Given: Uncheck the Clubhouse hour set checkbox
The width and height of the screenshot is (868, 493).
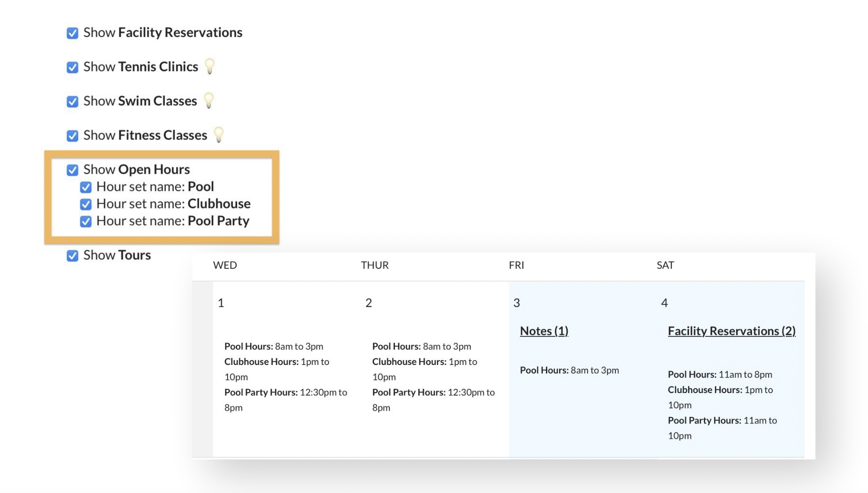Looking at the screenshot, I should 86,204.
